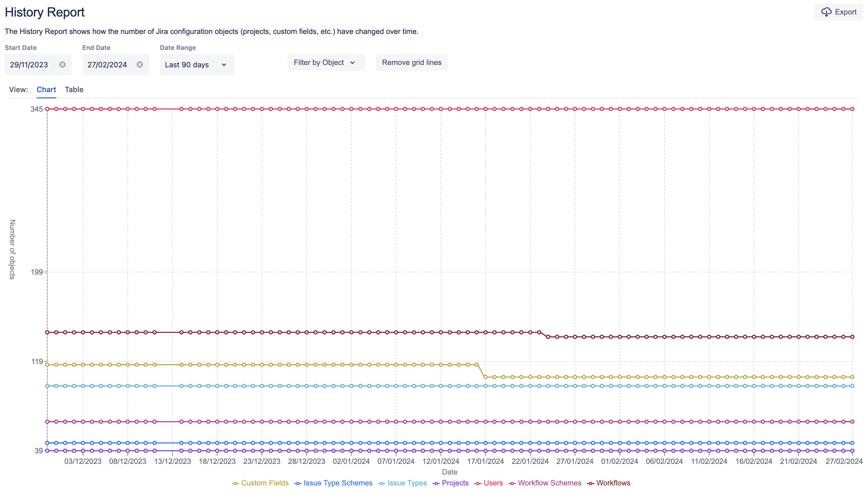Click the Workflows legend marker icon

point(590,483)
